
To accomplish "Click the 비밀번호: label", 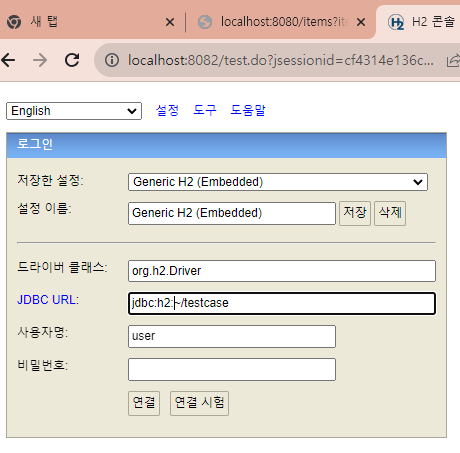I will (x=43, y=365).
